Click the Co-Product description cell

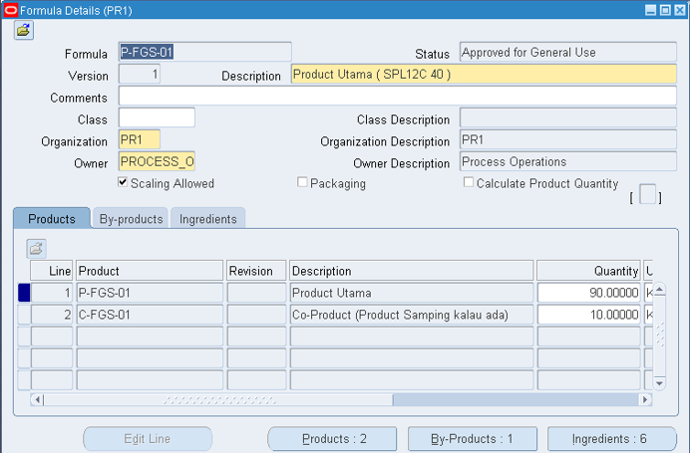coord(411,315)
